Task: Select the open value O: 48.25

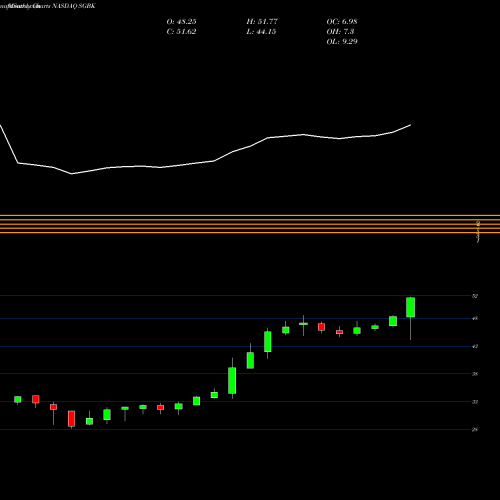Action: click(x=181, y=22)
